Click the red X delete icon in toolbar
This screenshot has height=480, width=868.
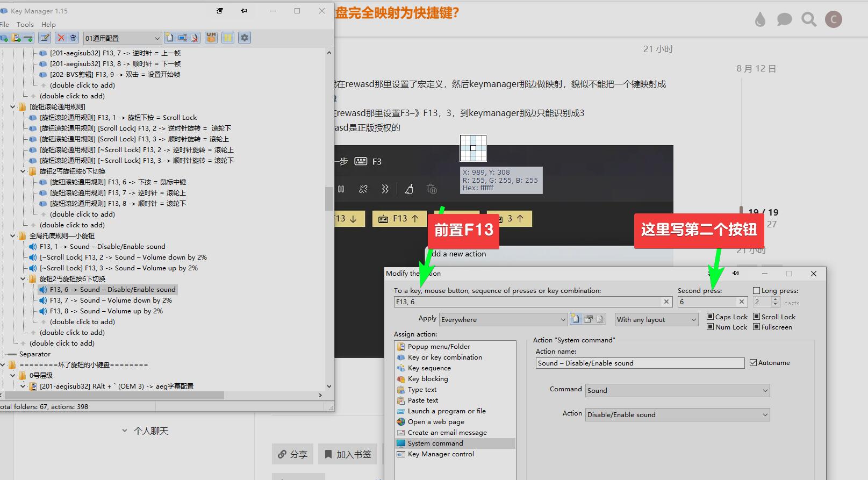click(x=61, y=38)
